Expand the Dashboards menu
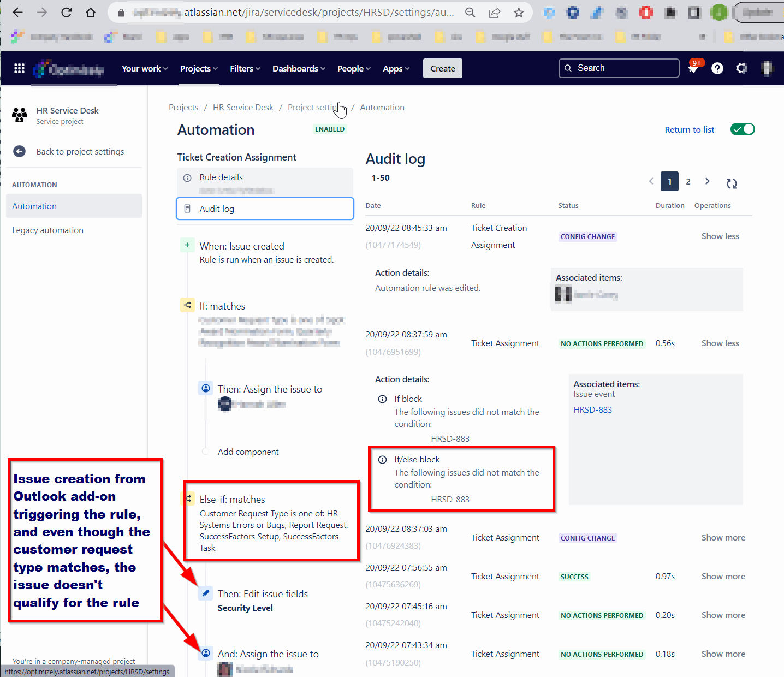Viewport: 784px width, 677px height. point(299,68)
